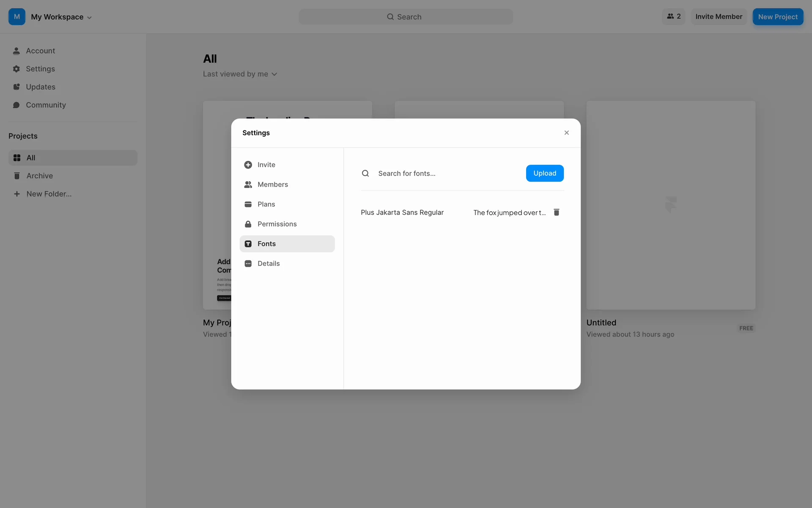Open the Archive folder in sidebar
The image size is (812, 508).
pos(40,176)
